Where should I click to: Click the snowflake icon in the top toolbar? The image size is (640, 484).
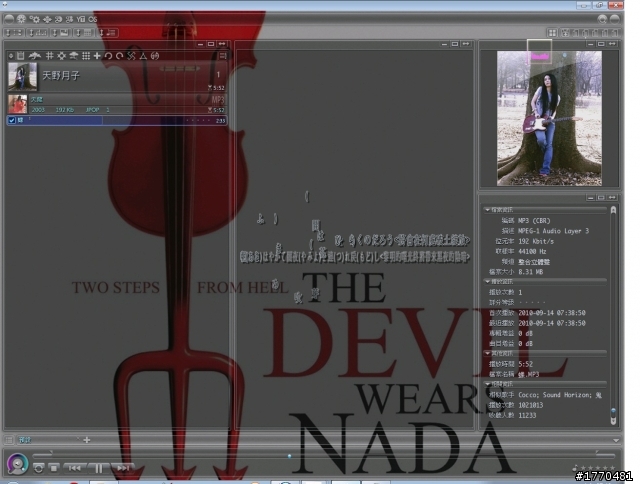(21, 19)
